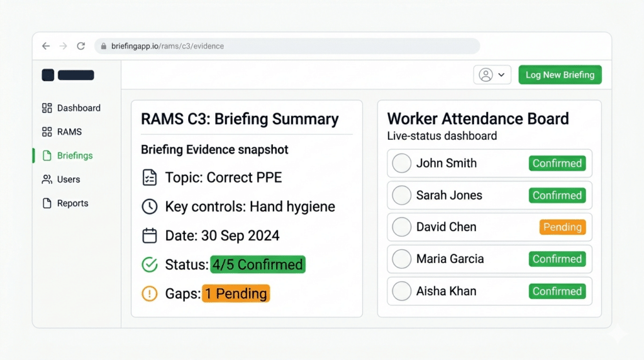
Task: Click the name Sarah Jones
Action: [449, 195]
